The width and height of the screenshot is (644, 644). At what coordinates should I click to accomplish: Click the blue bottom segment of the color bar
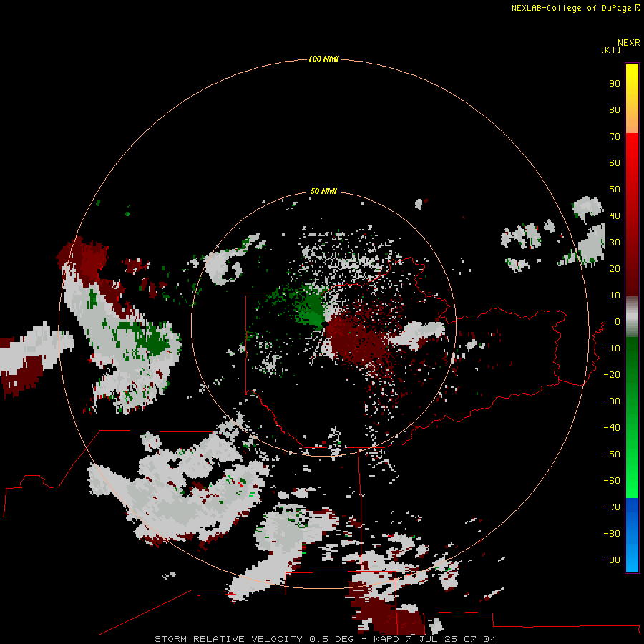point(632,535)
